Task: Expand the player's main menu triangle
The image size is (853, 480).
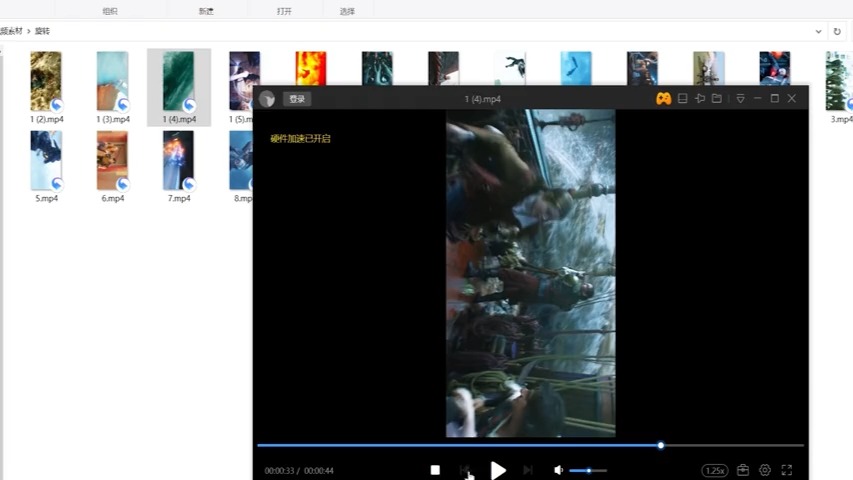Action: click(x=740, y=99)
